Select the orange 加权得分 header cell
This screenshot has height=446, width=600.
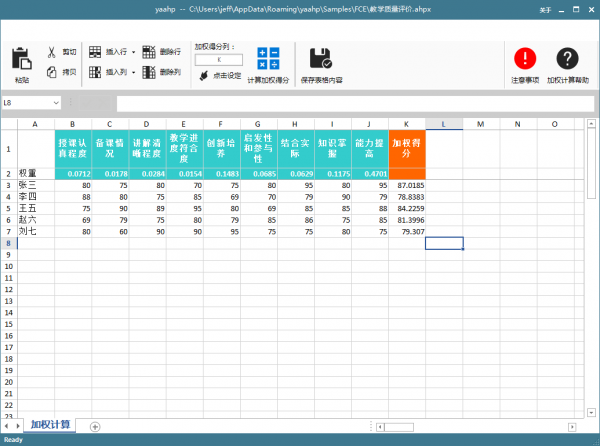[x=406, y=149]
